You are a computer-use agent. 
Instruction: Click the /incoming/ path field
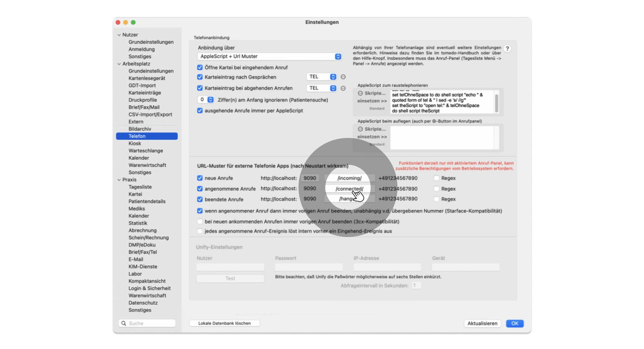(x=350, y=178)
